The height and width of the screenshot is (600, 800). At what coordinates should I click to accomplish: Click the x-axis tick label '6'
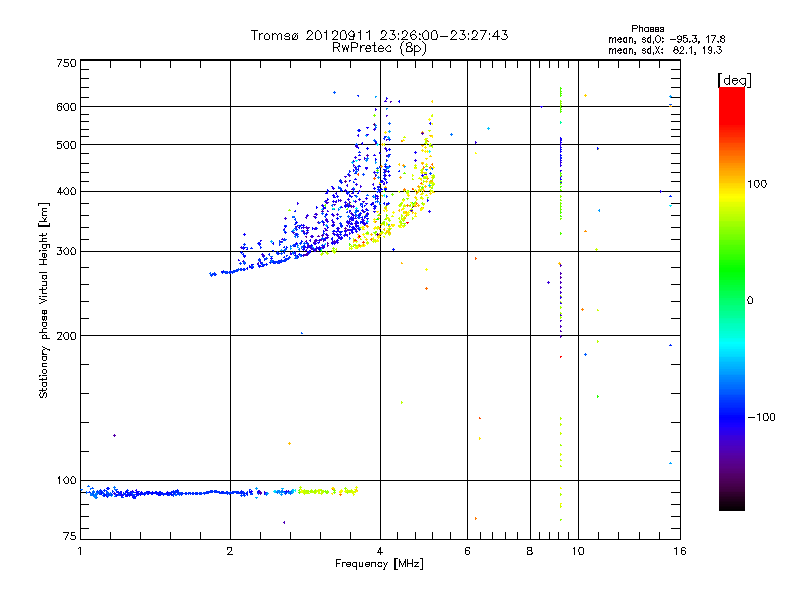click(x=467, y=551)
